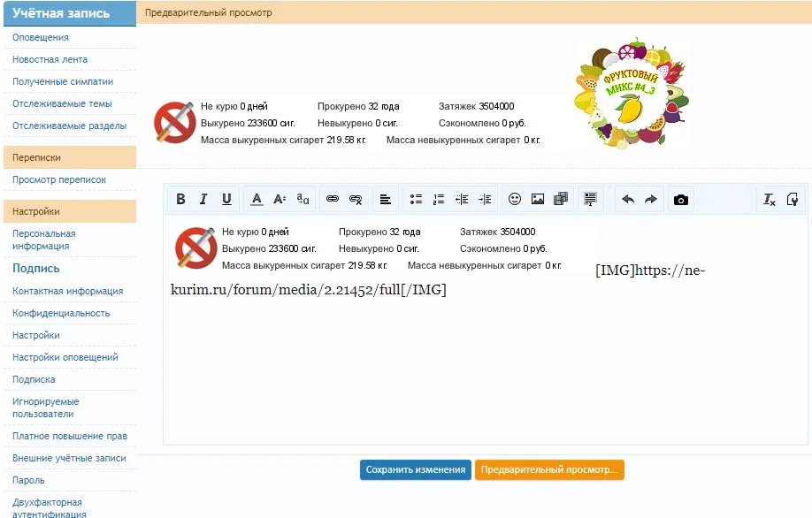Go to Полученные симпатии
Viewport: 812px width, 518px height.
click(63, 81)
